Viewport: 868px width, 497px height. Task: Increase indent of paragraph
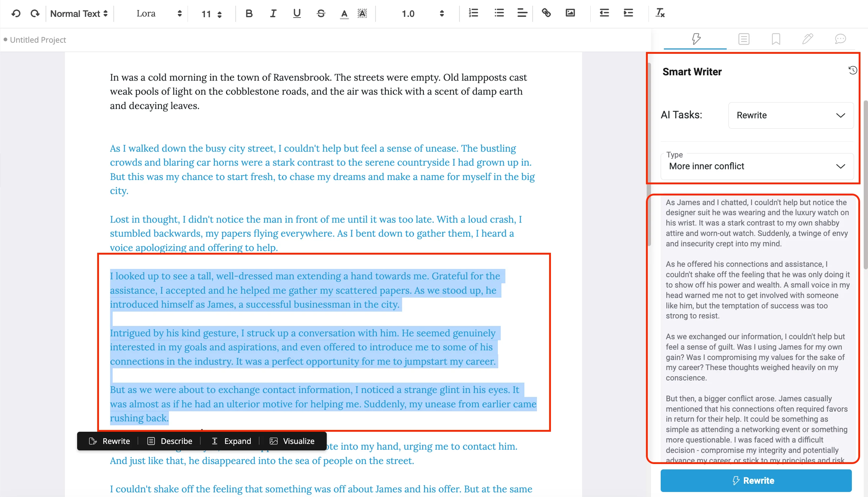tap(628, 13)
